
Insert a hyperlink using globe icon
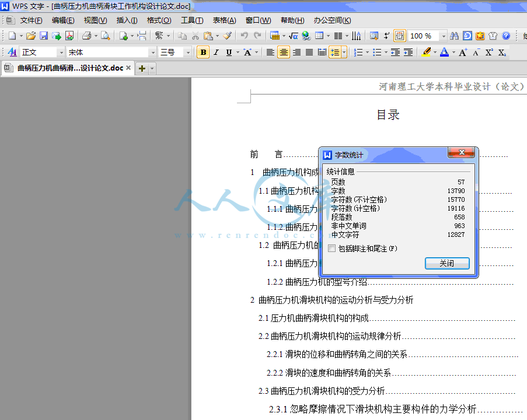(x=306, y=36)
